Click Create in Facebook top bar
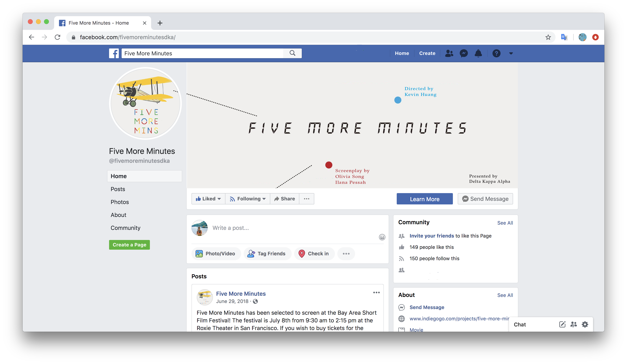Image resolution: width=627 pixels, height=364 pixels. pos(427,53)
